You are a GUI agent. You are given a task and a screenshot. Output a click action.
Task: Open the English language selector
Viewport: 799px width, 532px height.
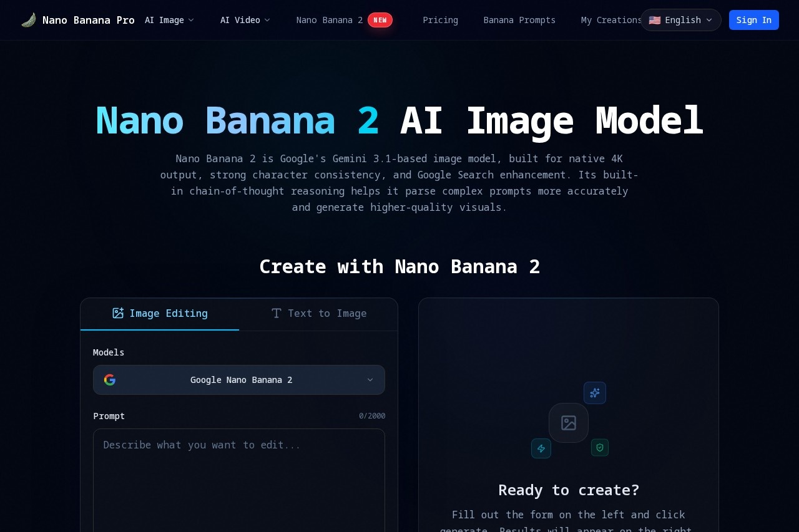[680, 20]
